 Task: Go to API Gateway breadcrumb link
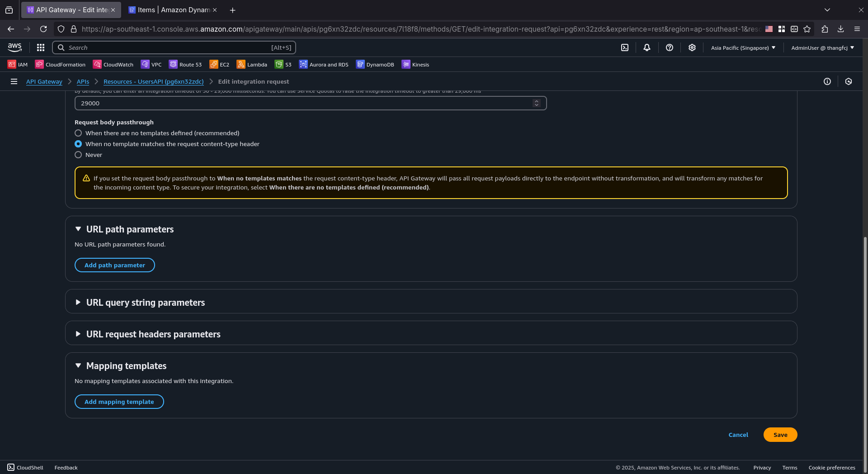click(44, 81)
